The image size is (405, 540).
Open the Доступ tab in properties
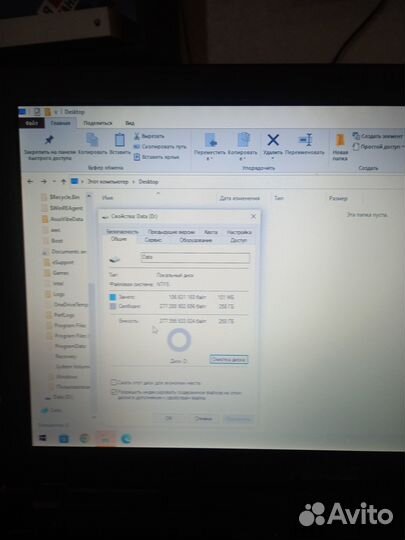pyautogui.click(x=238, y=240)
